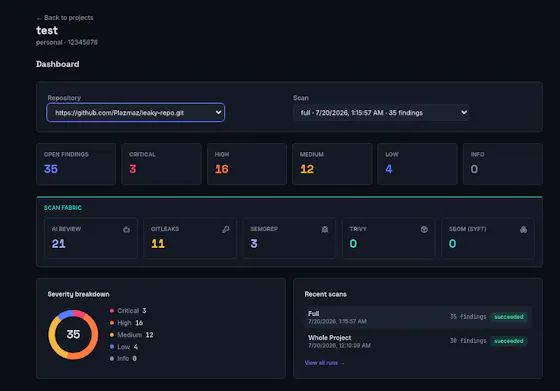This screenshot has width=560, height=391.
Task: Select the Whole Project scan run row
Action: [418, 341]
